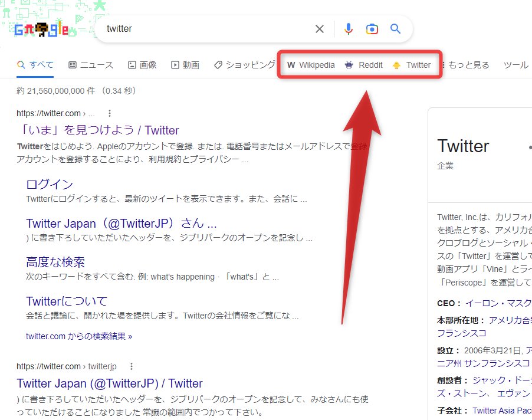Click headquarters link アメリカ合衆国 in panel
Viewport: 532px width, 420px height.
pyautogui.click(x=510, y=320)
